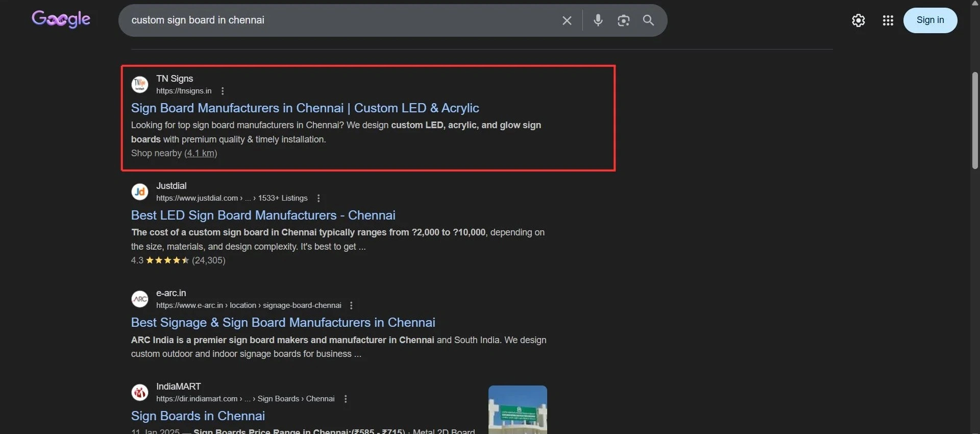
Task: Open Sign Board Manufacturers in Chennai link
Action: click(305, 108)
